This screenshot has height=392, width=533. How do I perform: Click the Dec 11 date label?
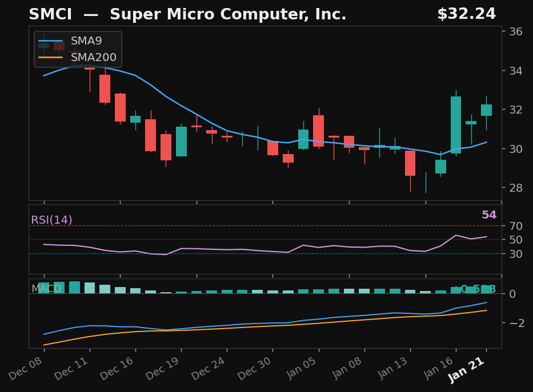coord(71,368)
